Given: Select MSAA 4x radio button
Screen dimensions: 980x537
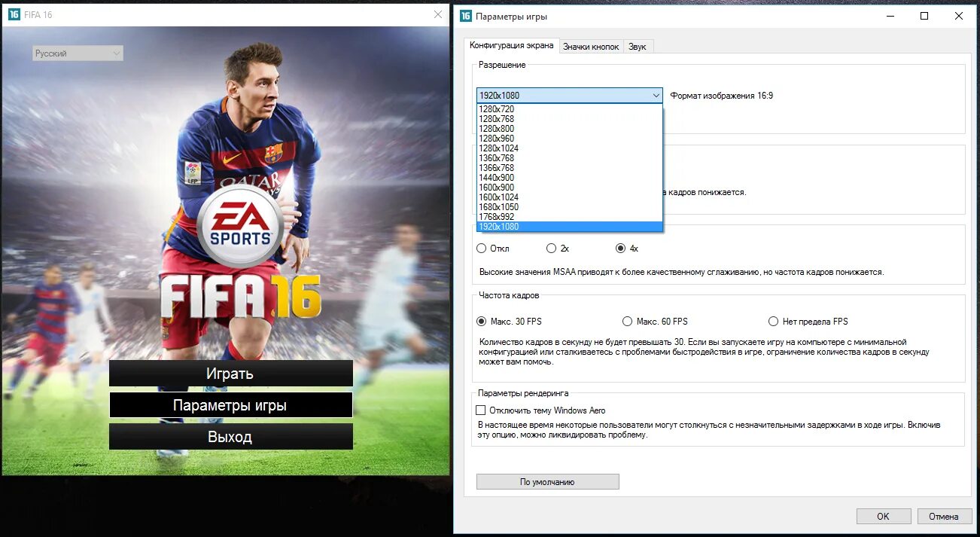Looking at the screenshot, I should tap(621, 249).
